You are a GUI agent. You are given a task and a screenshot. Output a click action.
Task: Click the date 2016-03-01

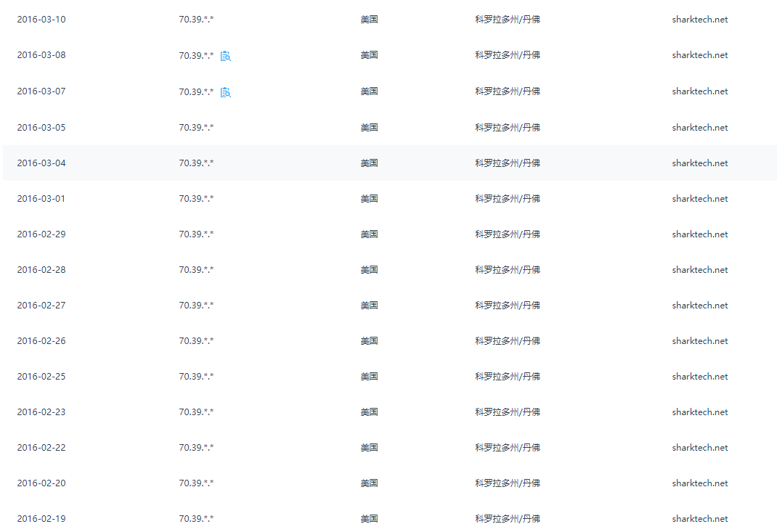click(x=41, y=199)
